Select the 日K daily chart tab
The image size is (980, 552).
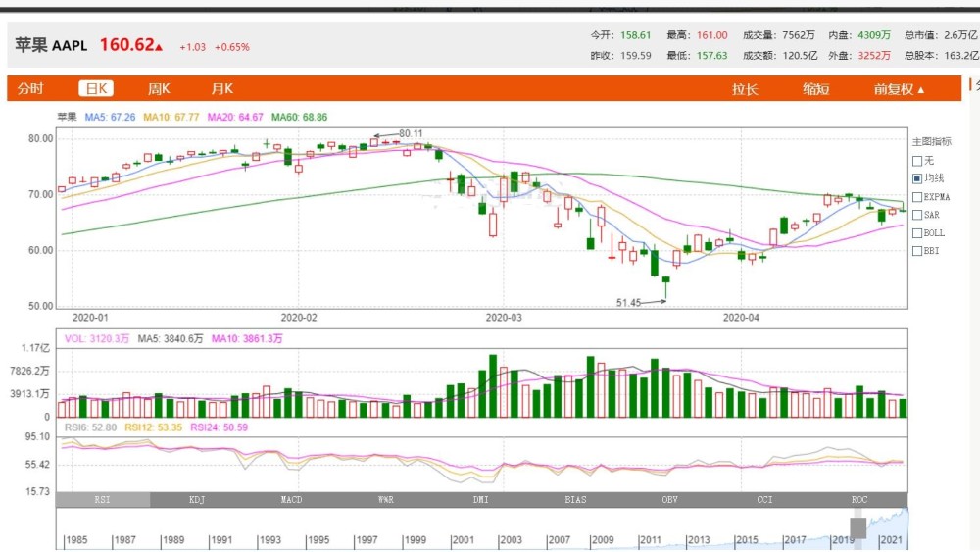coord(96,89)
